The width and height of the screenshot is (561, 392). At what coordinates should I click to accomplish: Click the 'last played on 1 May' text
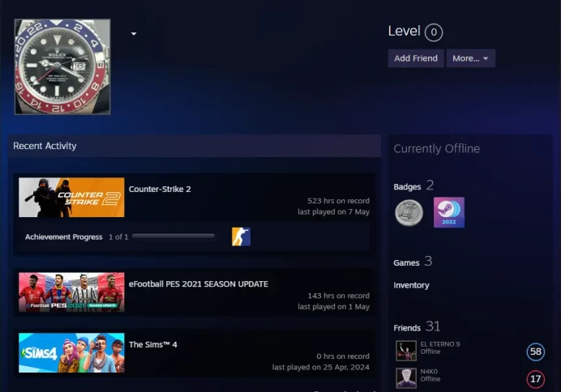point(333,307)
